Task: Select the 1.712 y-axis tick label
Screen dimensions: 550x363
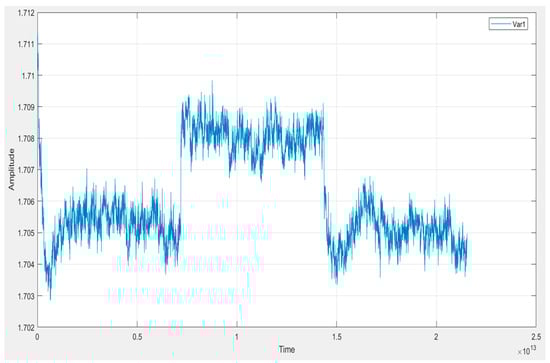Action: click(x=26, y=13)
